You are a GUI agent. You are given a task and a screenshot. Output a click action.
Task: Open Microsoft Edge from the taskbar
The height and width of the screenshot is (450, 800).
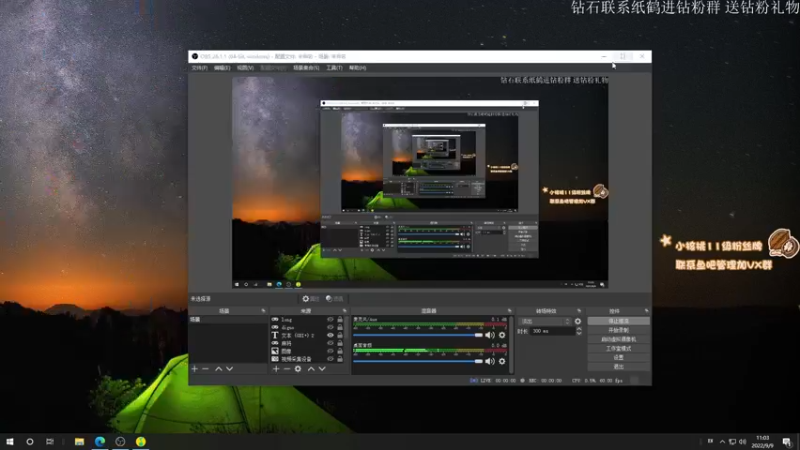click(99, 441)
